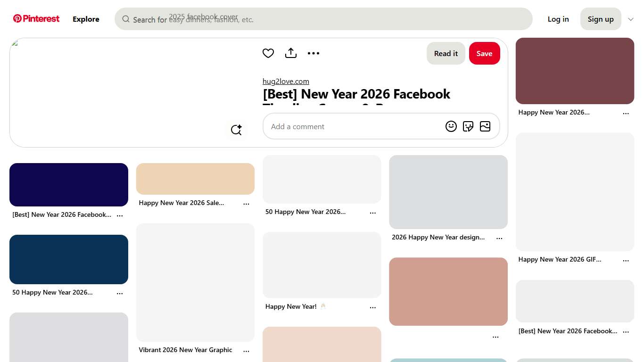Viewport: 644px width, 362px height.
Task: Open the dark blue New Year 2026 Facebook pin
Action: pyautogui.click(x=68, y=184)
